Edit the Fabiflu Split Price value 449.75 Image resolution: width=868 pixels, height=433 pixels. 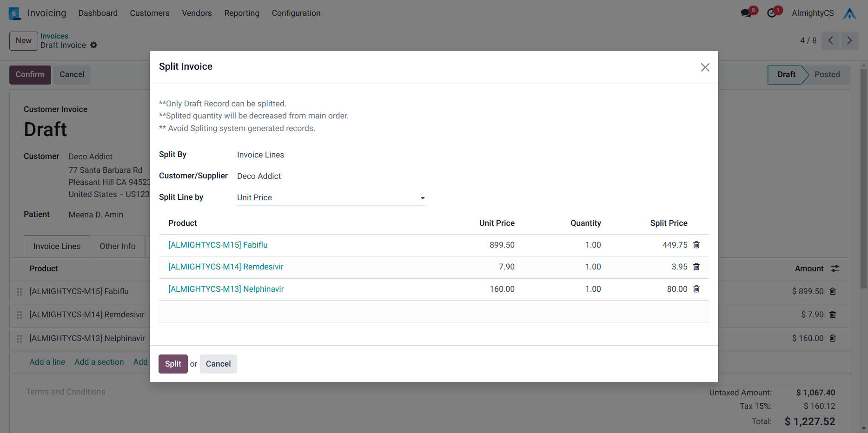[674, 245]
